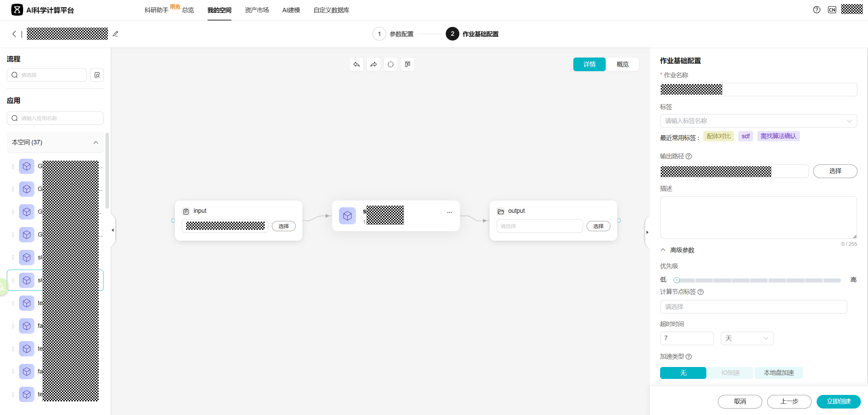Viewport: 868px width, 415px height.
Task: Open the 标签 name dropdown
Action: point(758,121)
